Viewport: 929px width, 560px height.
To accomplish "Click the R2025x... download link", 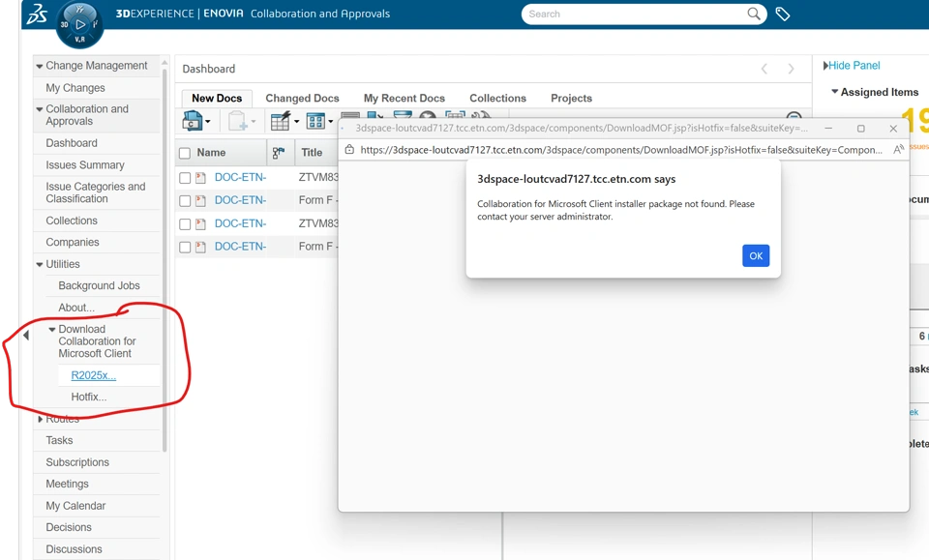I will click(x=94, y=375).
